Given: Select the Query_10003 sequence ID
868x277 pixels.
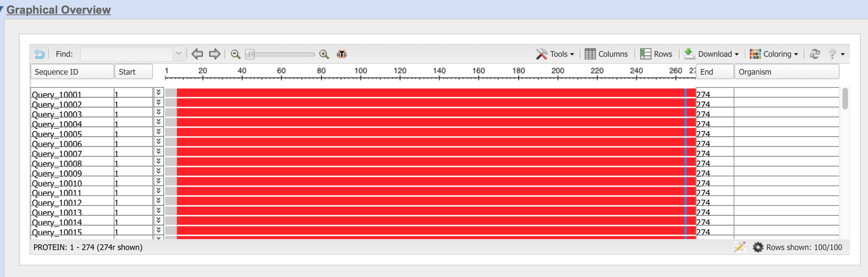Looking at the screenshot, I should pos(57,114).
